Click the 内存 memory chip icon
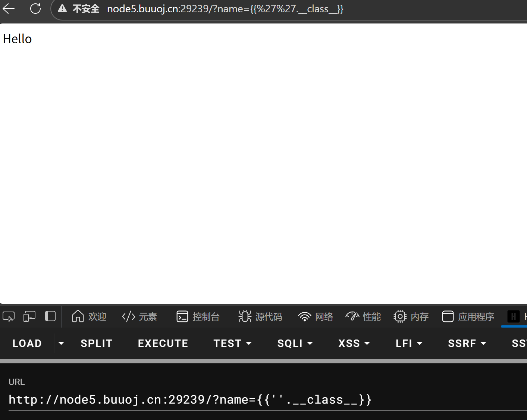 [x=399, y=316]
